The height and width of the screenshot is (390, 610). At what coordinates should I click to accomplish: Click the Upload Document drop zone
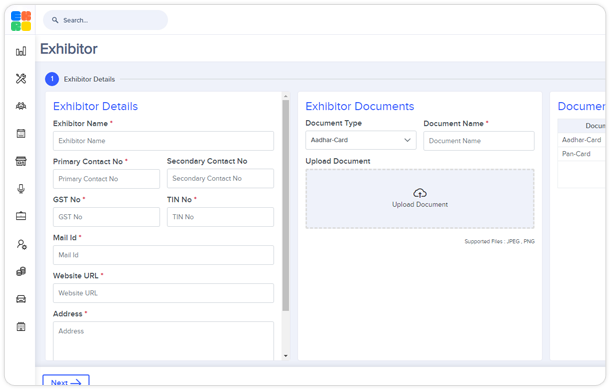420,199
